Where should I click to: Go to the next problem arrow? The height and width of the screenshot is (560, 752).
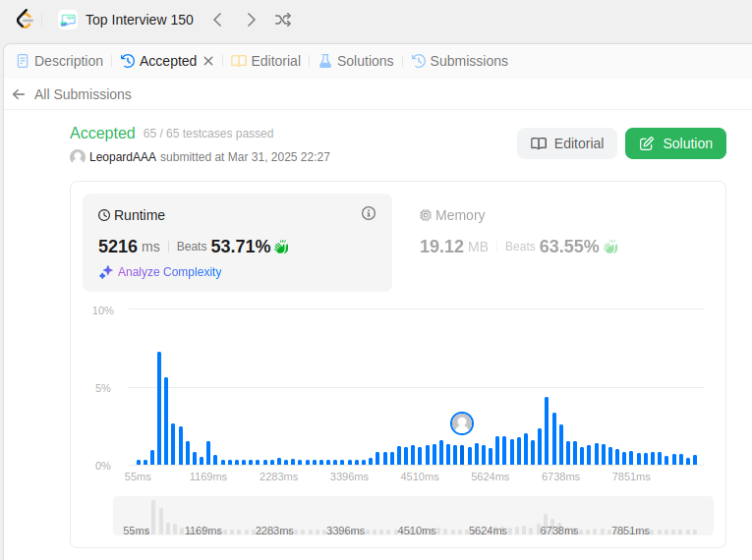pyautogui.click(x=251, y=20)
